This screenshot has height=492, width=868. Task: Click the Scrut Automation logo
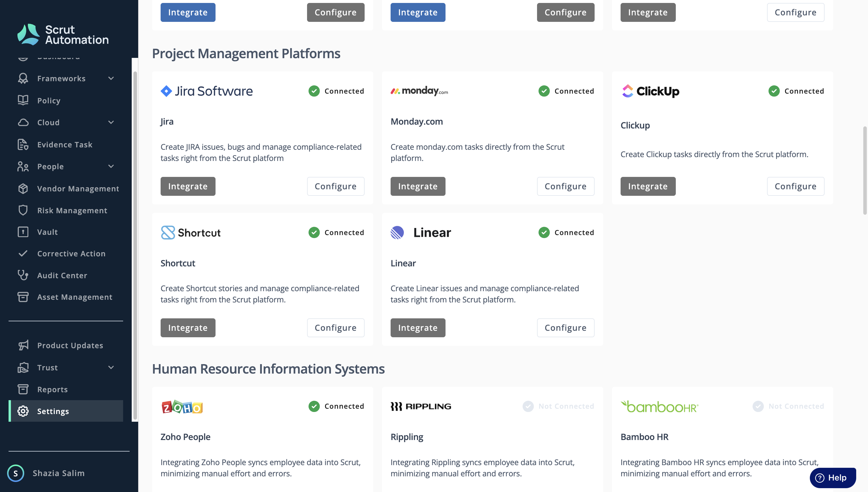coord(63,35)
